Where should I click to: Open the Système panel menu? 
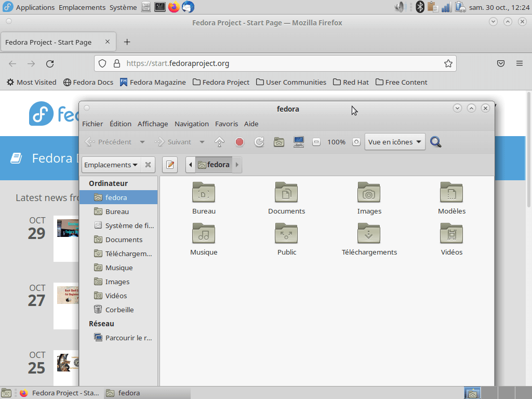[123, 7]
